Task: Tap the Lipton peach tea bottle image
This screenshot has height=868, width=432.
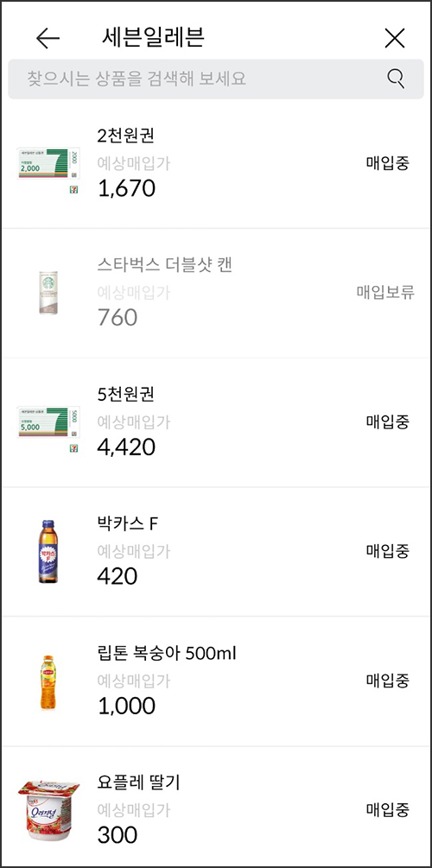Action: pyautogui.click(x=48, y=682)
